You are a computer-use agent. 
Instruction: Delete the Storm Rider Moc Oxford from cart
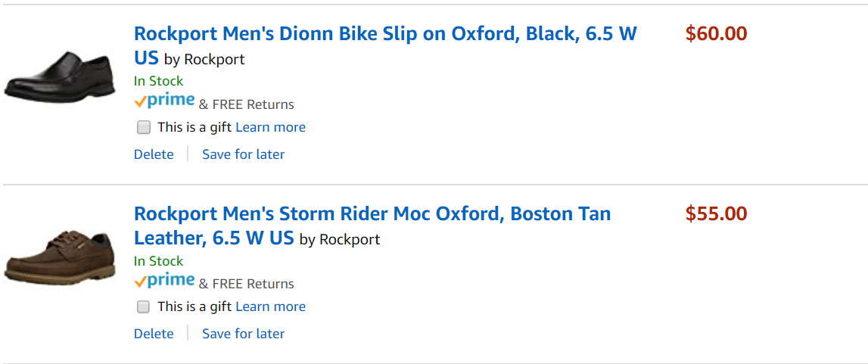click(x=154, y=334)
